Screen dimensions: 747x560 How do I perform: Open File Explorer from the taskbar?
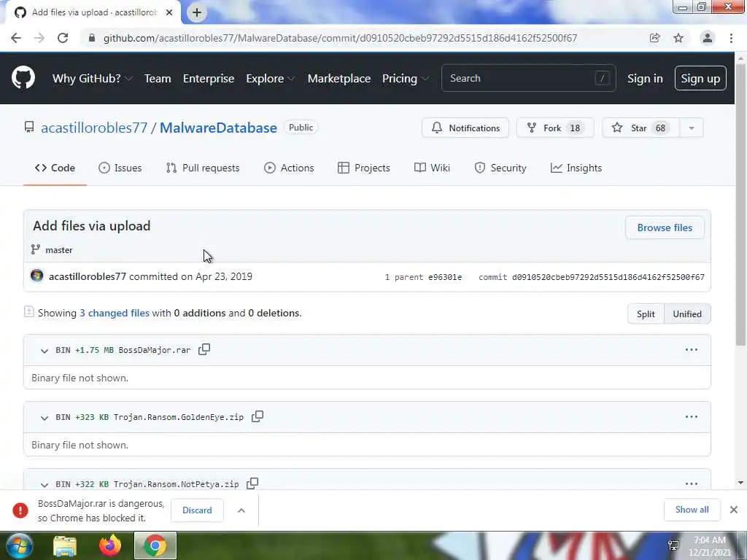(65, 545)
